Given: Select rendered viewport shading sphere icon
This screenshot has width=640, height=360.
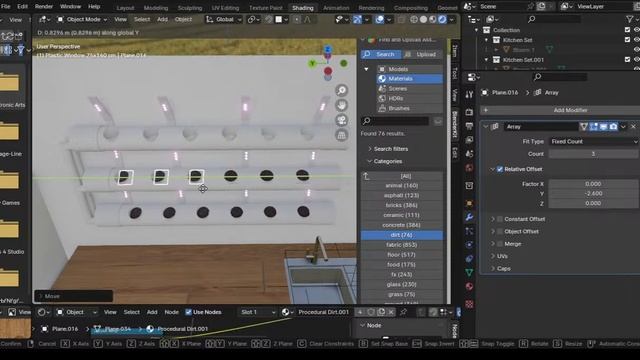Looking at the screenshot, I should pyautogui.click(x=442, y=19).
